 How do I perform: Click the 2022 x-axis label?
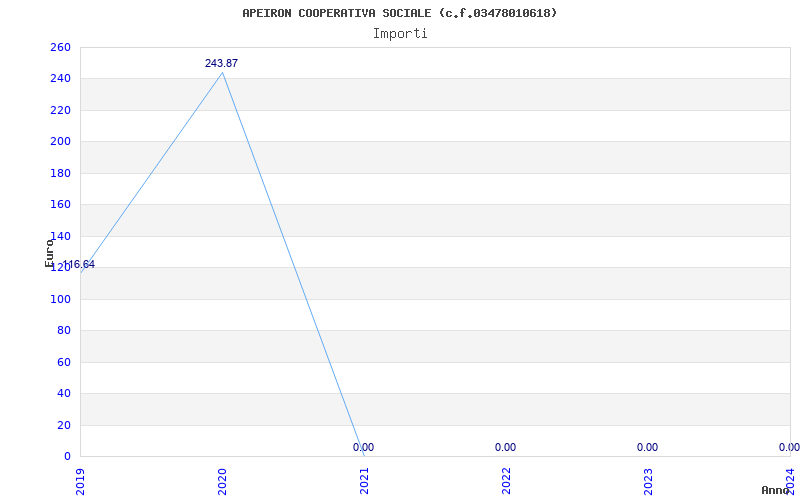coord(506,481)
